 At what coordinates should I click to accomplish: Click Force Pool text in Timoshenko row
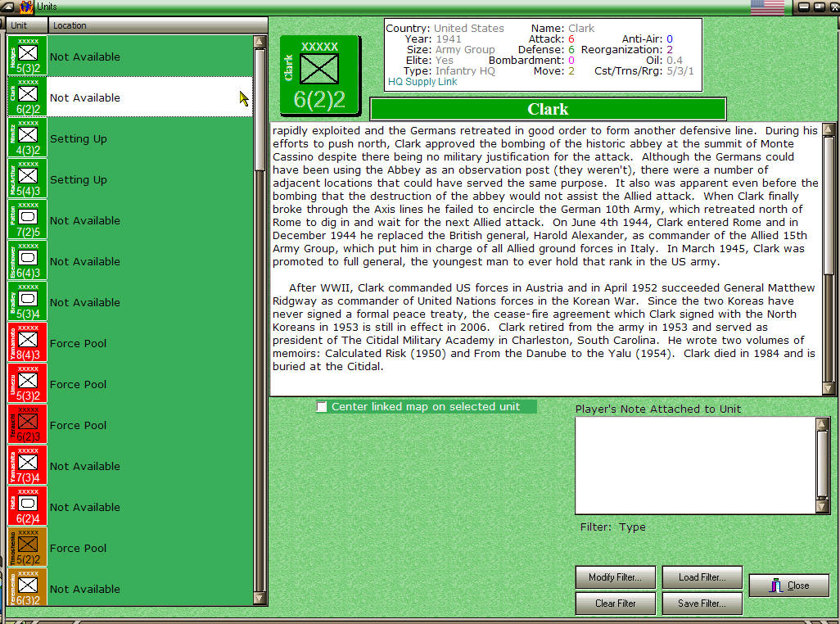pos(78,548)
